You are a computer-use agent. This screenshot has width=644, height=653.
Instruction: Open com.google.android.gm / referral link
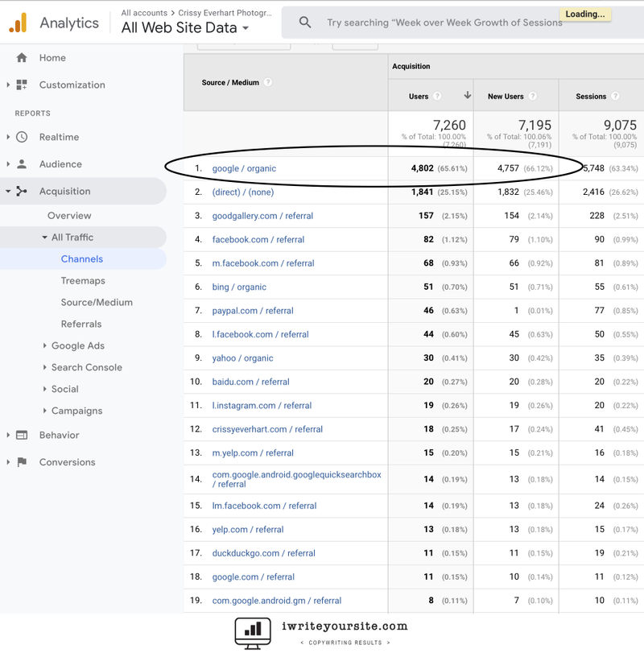[276, 601]
